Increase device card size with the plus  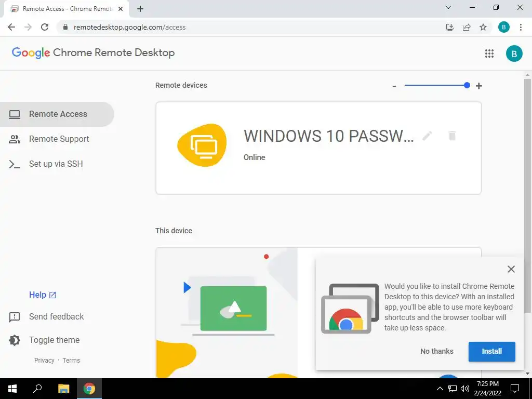[x=478, y=86]
